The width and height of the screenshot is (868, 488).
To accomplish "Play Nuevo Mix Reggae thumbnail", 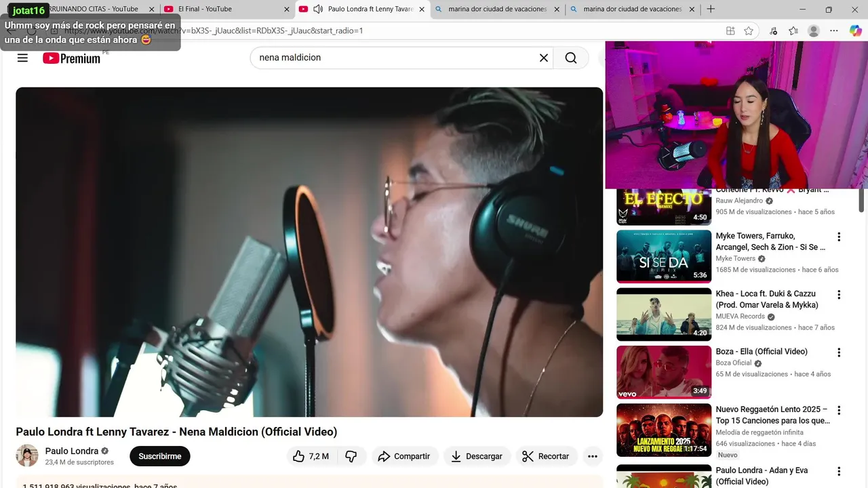I will click(x=664, y=430).
